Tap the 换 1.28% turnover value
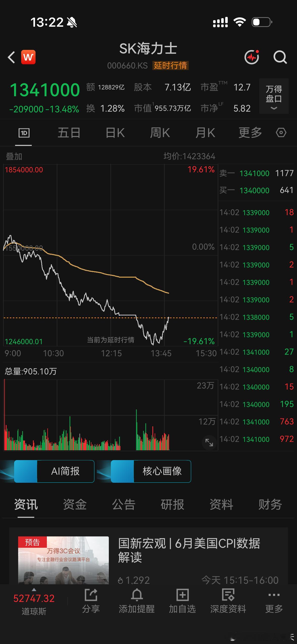Image resolution: width=297 pixels, height=644 pixels. (106, 108)
